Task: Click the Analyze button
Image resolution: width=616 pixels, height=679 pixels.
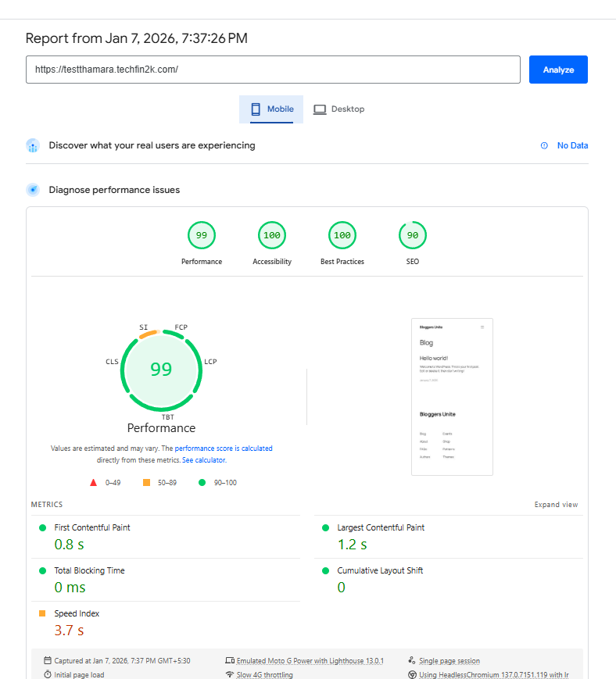Action: [x=558, y=70]
